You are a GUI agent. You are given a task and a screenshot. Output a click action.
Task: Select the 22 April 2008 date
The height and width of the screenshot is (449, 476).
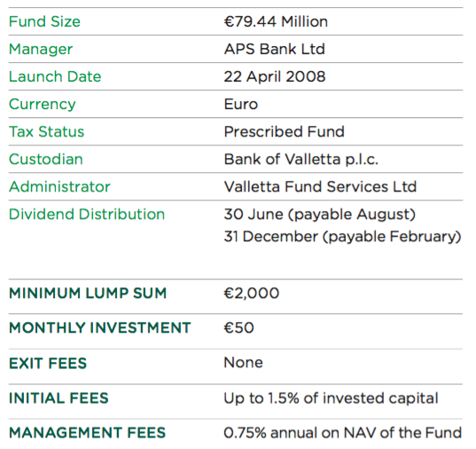(x=275, y=76)
